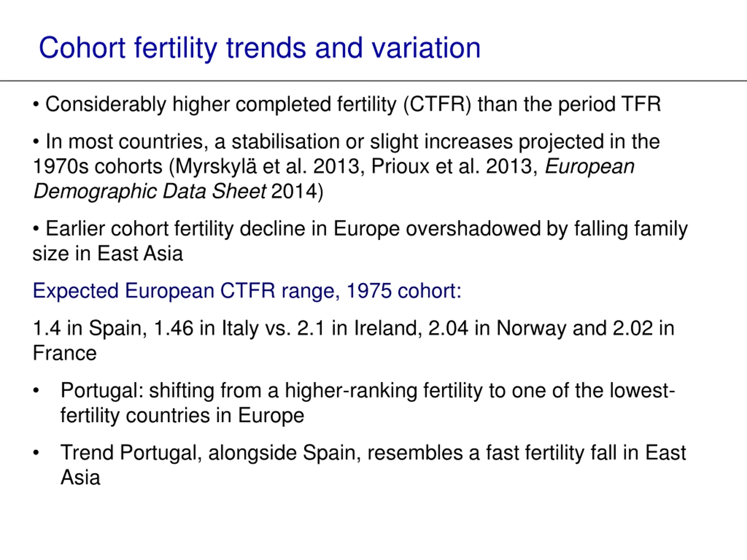Viewport: 747px width, 560px height.
Task: Click the citation 'Prioux et al. 2013'
Action: point(452,167)
